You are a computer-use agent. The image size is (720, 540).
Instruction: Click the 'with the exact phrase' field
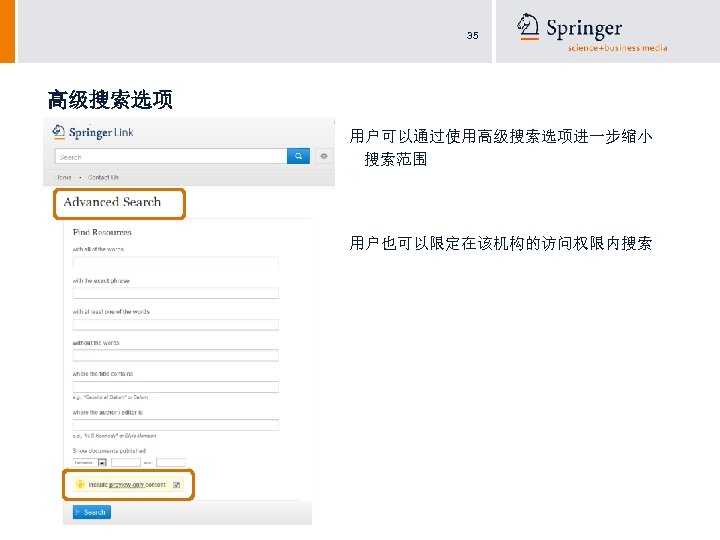click(x=175, y=293)
